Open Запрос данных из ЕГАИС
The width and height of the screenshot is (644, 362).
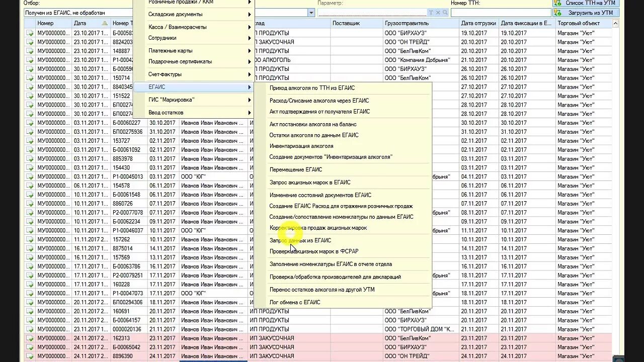point(300,241)
